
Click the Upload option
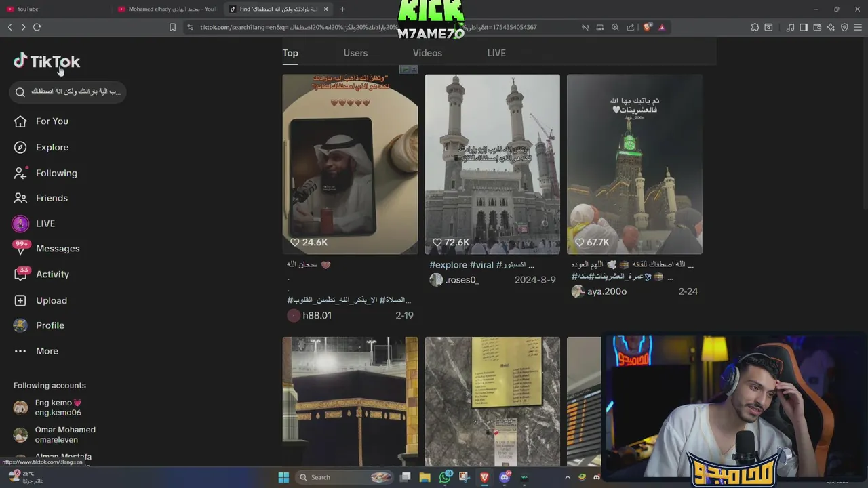(52, 300)
